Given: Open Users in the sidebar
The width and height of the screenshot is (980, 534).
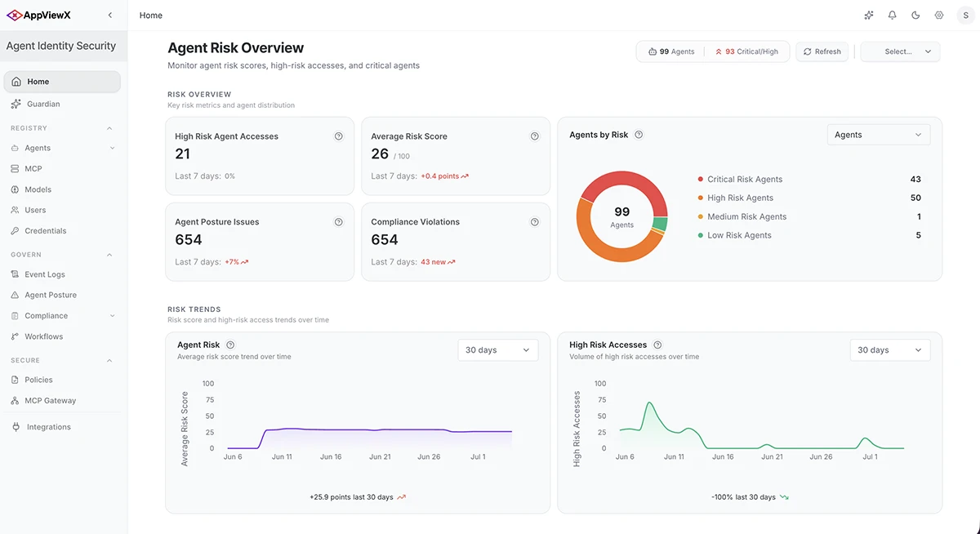Looking at the screenshot, I should [x=62, y=210].
